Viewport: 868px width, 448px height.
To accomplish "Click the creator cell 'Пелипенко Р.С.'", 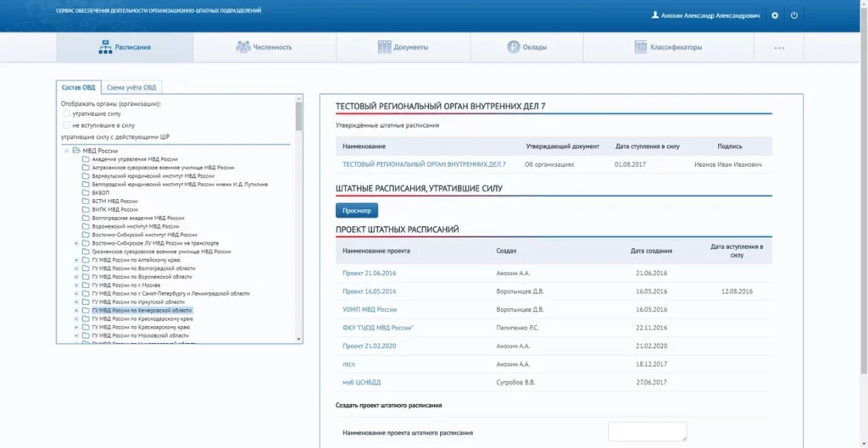I will pos(518,328).
